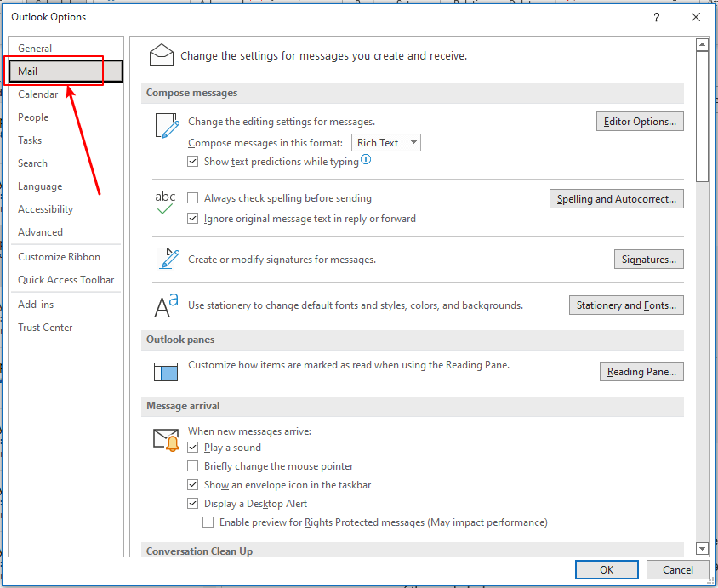Click Cancel to discard option changes
The height and width of the screenshot is (588, 718).
[x=678, y=569]
